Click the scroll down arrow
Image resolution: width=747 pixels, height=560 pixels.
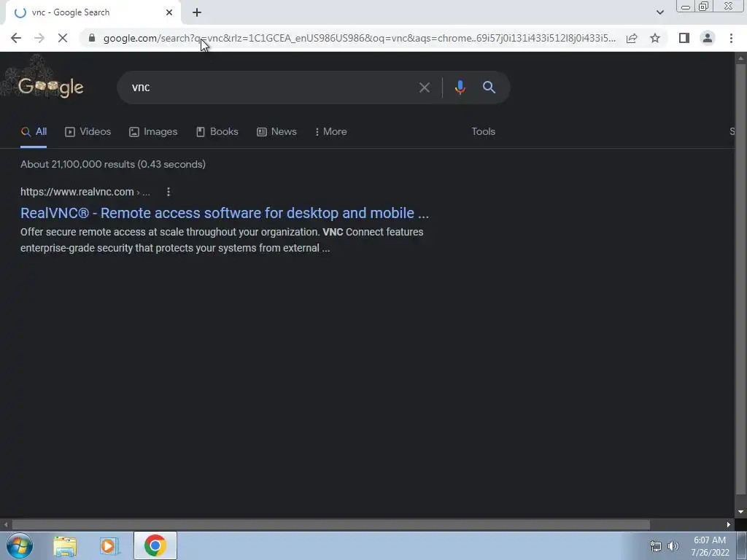click(740, 512)
